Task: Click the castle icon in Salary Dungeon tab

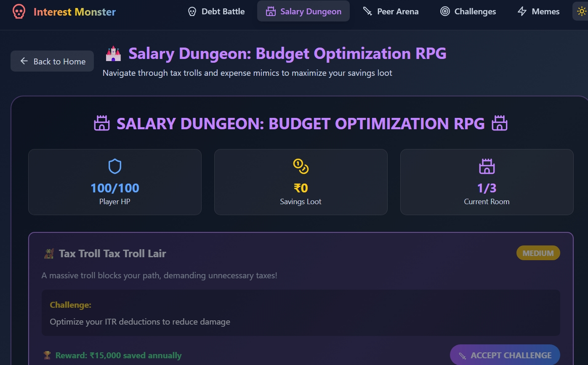Action: coord(271,11)
